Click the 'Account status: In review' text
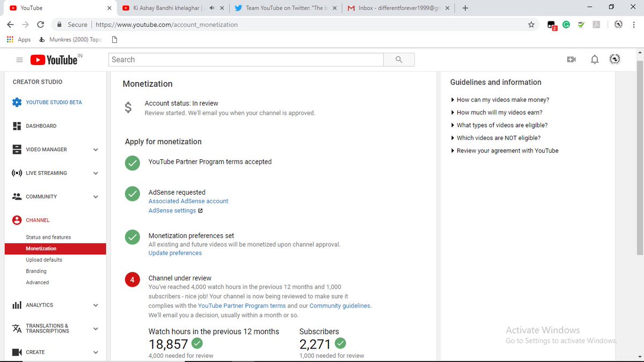 point(181,104)
